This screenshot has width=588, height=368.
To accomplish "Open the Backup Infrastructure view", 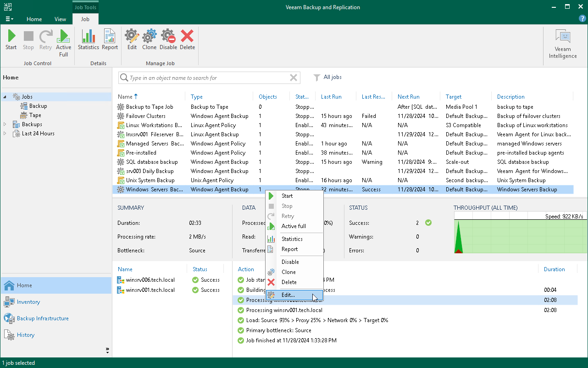I will click(x=56, y=318).
